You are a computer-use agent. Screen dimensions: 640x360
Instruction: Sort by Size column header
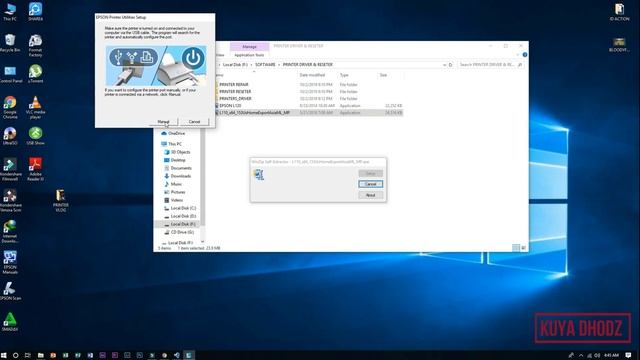click(x=383, y=75)
